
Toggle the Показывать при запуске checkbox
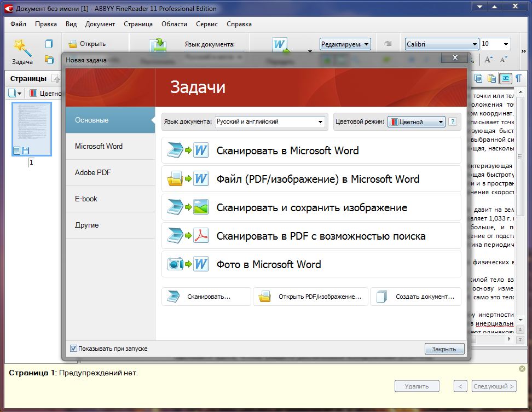73,348
